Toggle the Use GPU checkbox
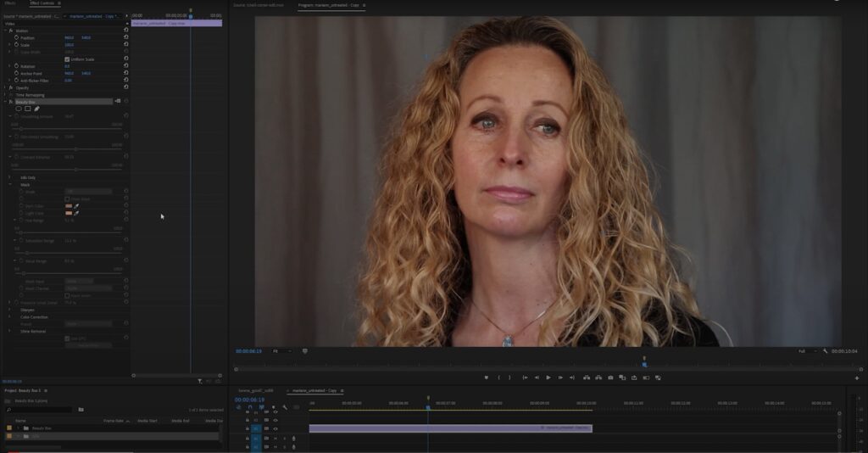Screen dimensions: 868x453 coord(67,338)
